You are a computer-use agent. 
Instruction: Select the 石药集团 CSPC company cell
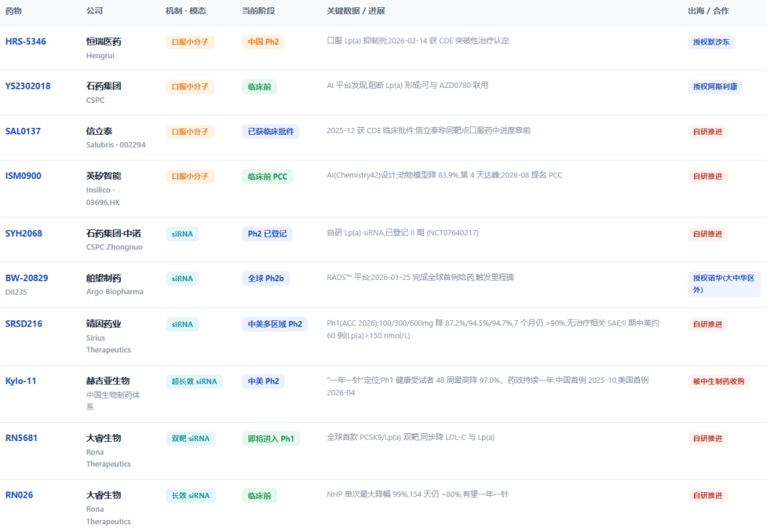pyautogui.click(x=104, y=92)
